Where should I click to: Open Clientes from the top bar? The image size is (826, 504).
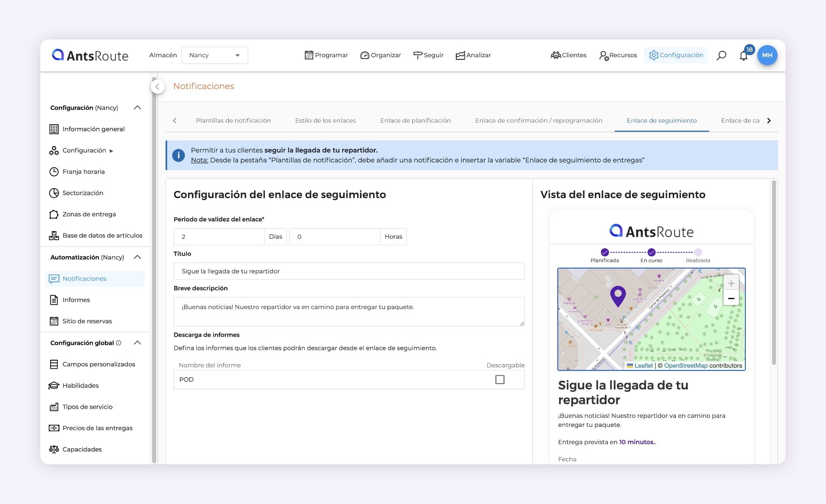pos(568,55)
